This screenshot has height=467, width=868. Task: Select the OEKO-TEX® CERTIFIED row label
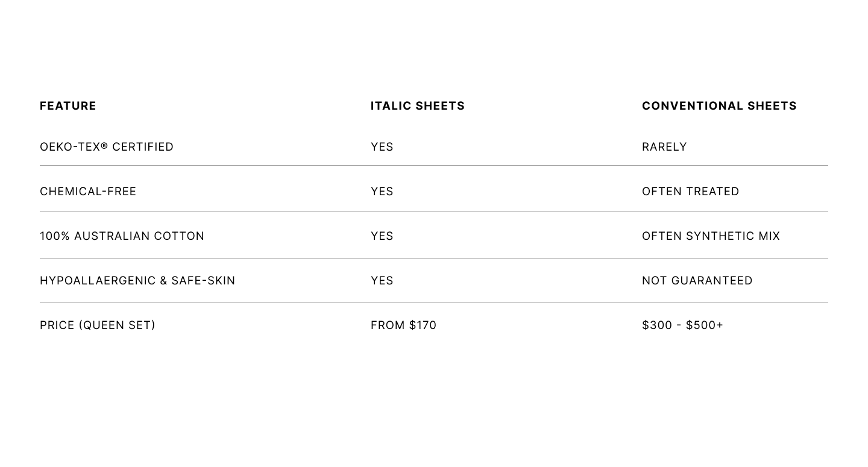click(107, 147)
